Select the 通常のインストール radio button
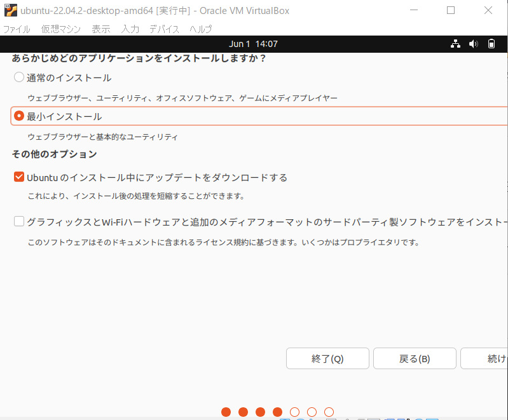This screenshot has width=508, height=420. pos(19,78)
